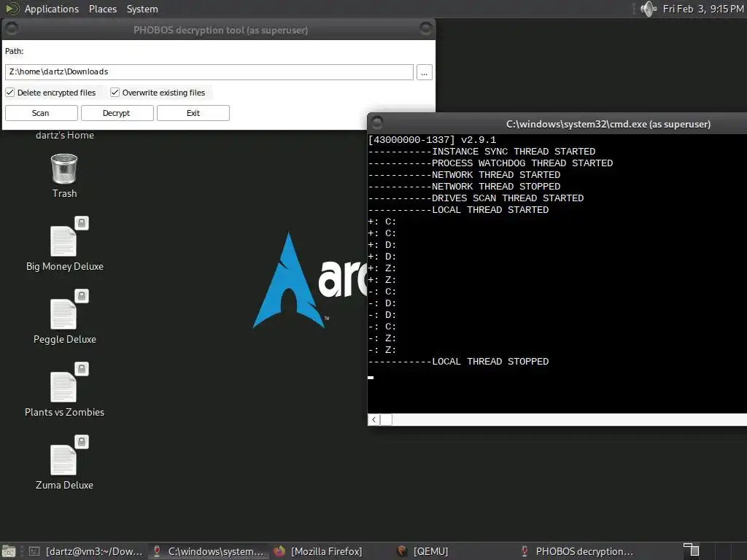The height and width of the screenshot is (560, 747).
Task: Open the Places menu
Action: tap(103, 9)
